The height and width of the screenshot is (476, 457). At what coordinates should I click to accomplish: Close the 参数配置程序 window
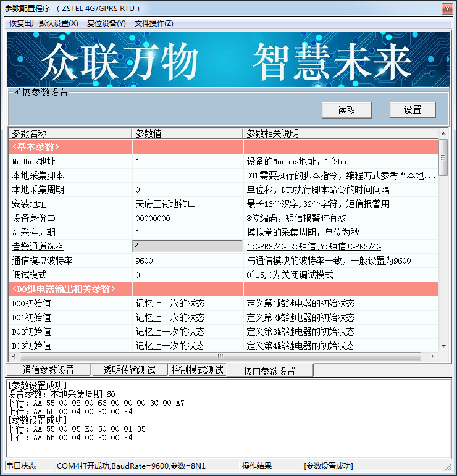point(447,9)
